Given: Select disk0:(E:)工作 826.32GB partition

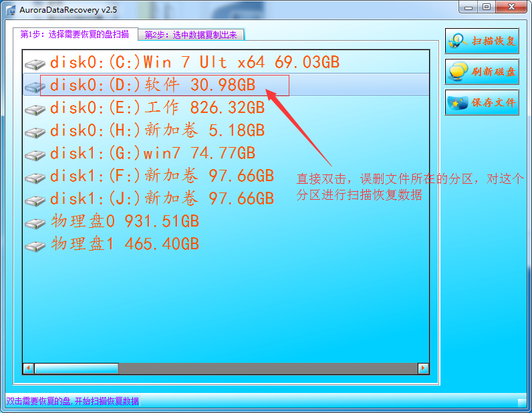Looking at the screenshot, I should (226, 108).
